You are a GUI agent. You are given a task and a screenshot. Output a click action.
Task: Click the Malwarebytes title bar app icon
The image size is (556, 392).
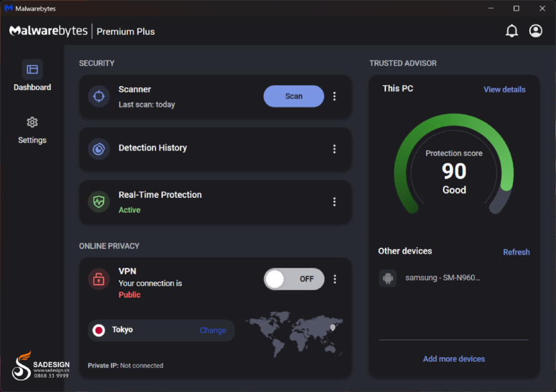[x=9, y=8]
